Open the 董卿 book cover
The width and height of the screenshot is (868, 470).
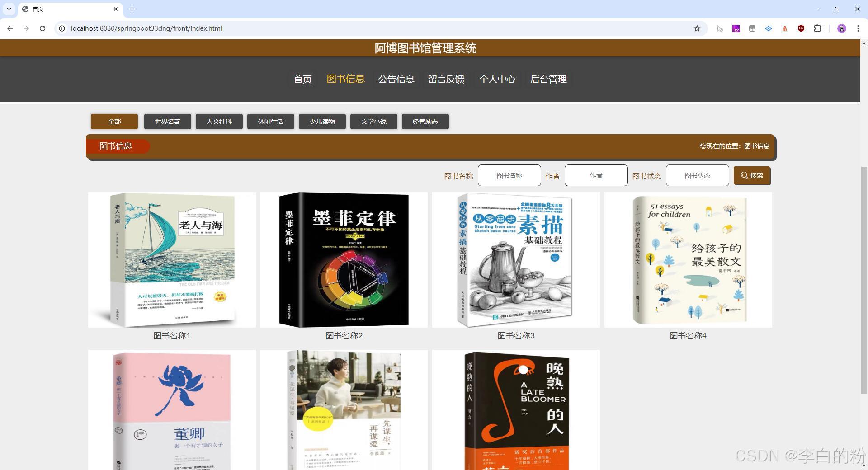172,410
